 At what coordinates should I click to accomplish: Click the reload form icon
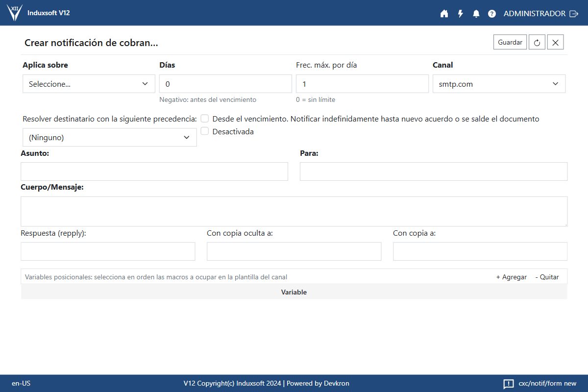[537, 43]
